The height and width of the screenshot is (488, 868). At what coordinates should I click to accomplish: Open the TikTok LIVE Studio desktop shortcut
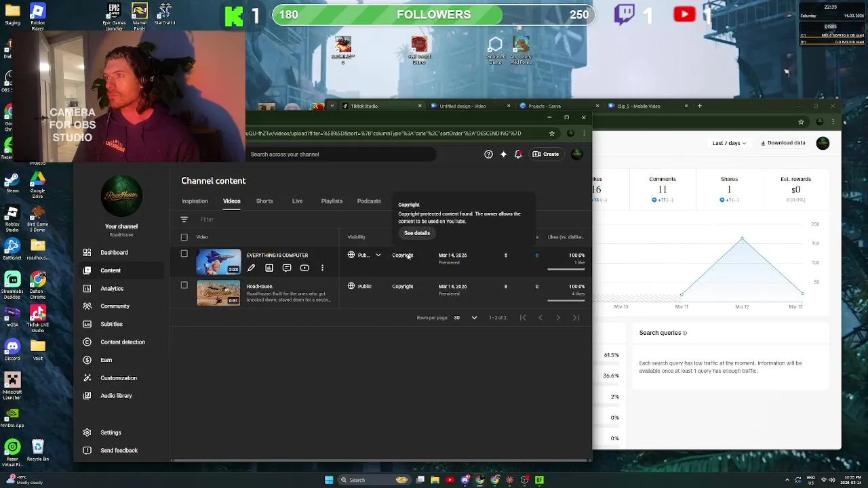tap(37, 319)
